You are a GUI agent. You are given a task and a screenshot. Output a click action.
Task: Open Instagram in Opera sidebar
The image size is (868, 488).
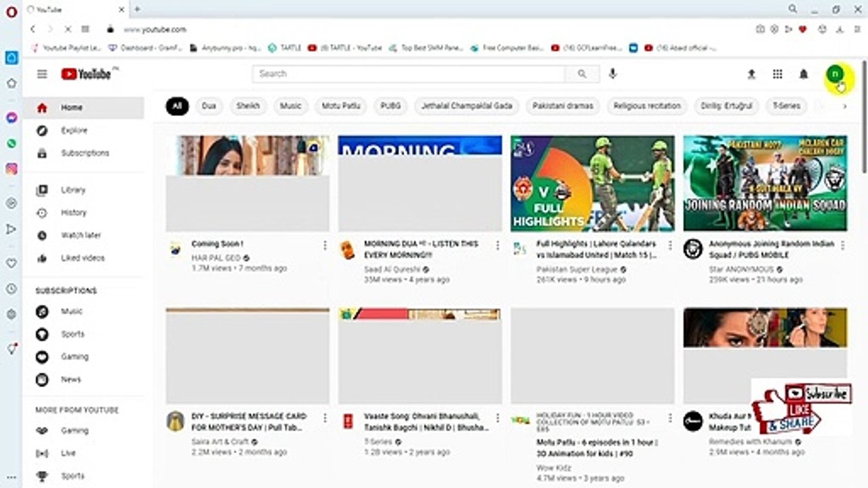(x=12, y=169)
